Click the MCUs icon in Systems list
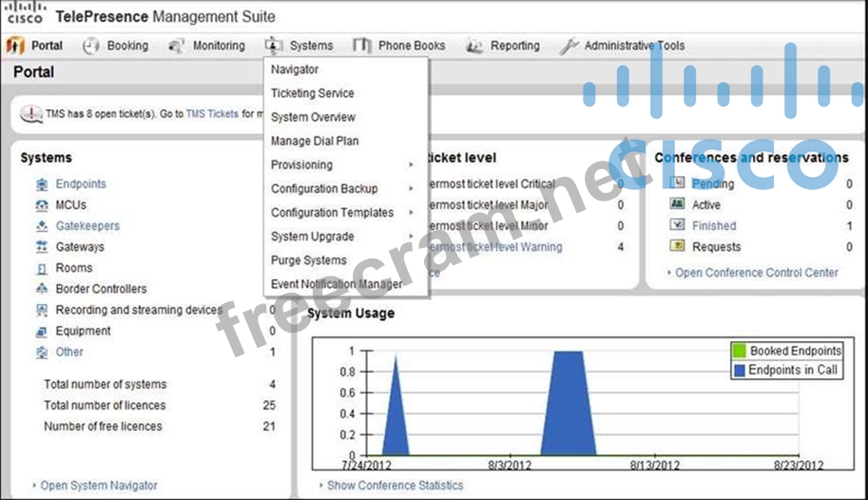 coord(41,205)
